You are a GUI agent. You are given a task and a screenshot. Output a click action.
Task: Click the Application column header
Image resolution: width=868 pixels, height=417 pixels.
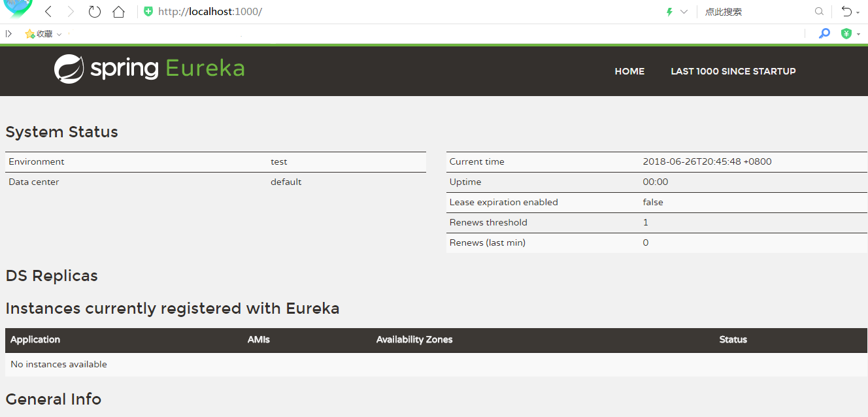point(35,339)
